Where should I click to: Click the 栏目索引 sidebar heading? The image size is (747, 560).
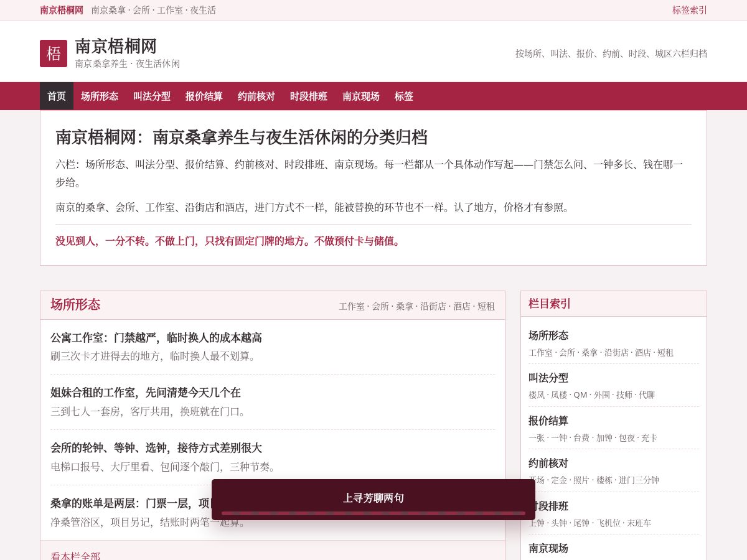coord(550,304)
